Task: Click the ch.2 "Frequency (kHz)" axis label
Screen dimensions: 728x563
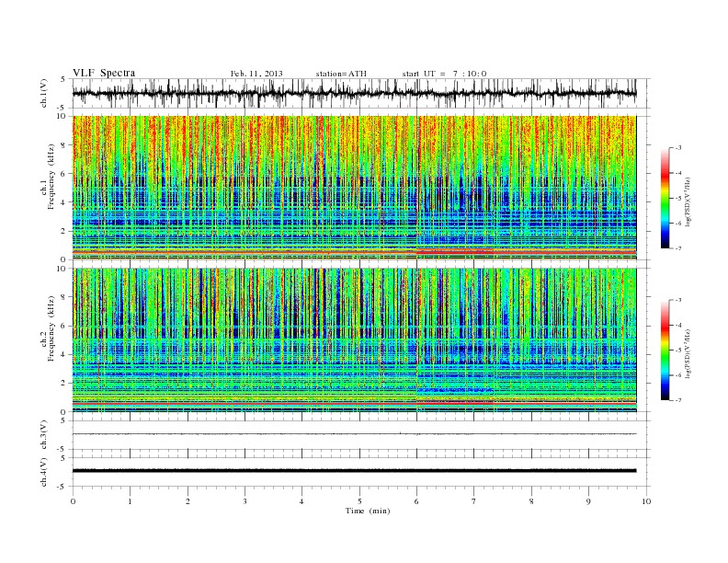Action: [51, 327]
